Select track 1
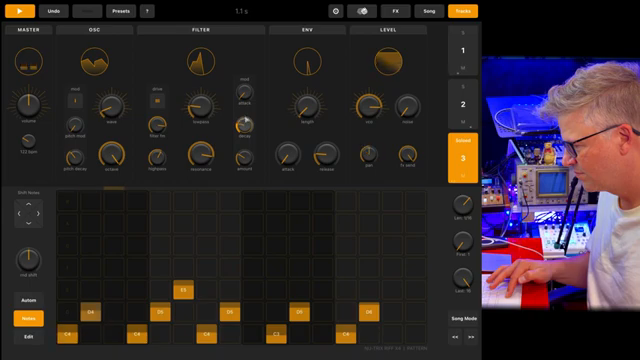640x360 pixels. (x=463, y=50)
